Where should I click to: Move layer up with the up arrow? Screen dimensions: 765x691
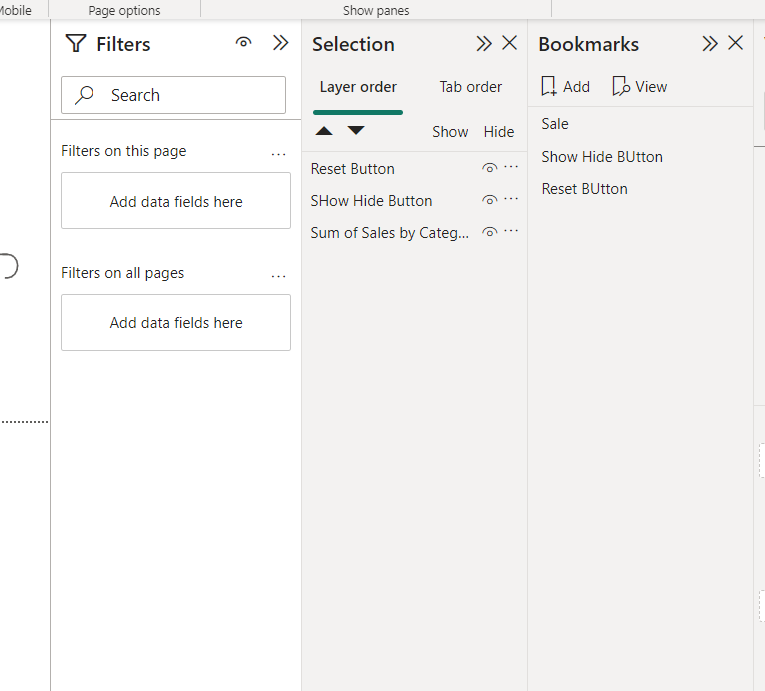tap(324, 131)
